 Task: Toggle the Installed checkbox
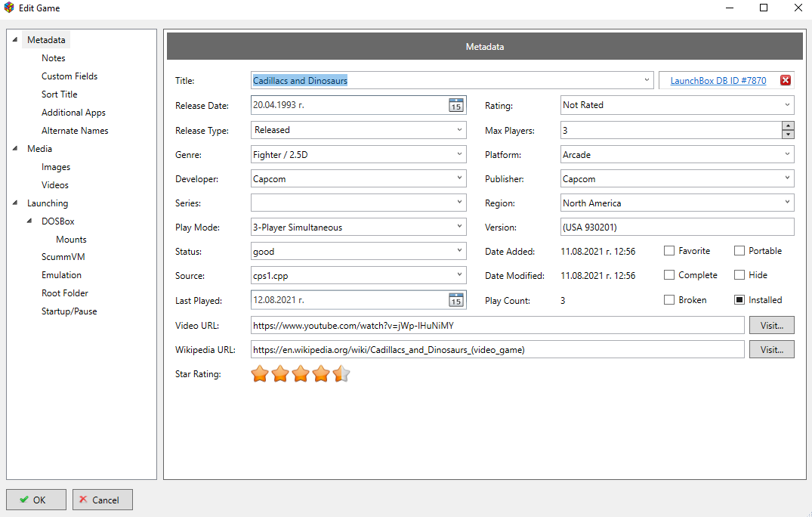739,300
